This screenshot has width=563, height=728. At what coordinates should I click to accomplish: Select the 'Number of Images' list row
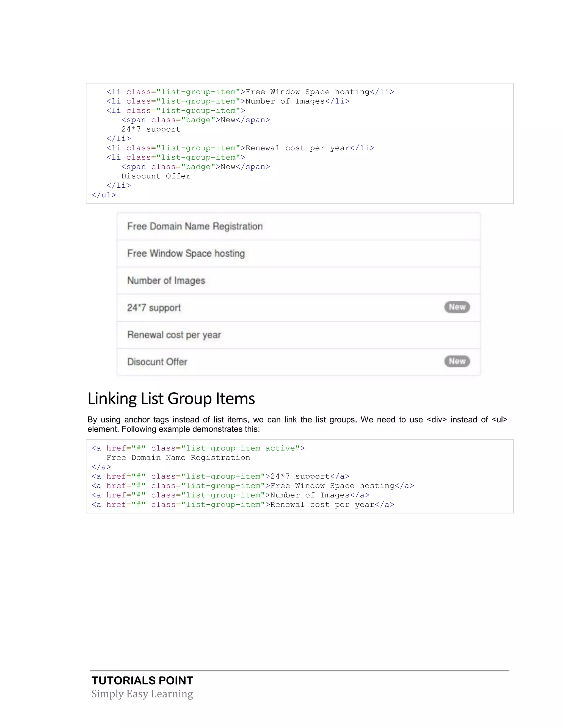click(x=299, y=281)
